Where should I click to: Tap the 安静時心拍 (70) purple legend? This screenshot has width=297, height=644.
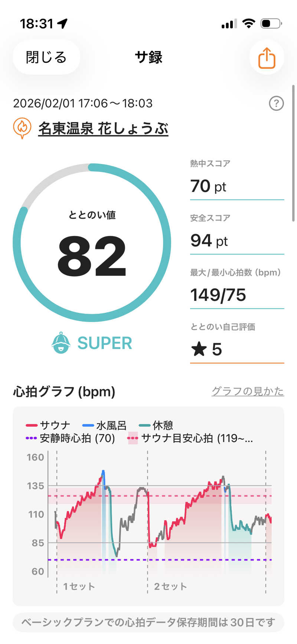click(x=71, y=438)
